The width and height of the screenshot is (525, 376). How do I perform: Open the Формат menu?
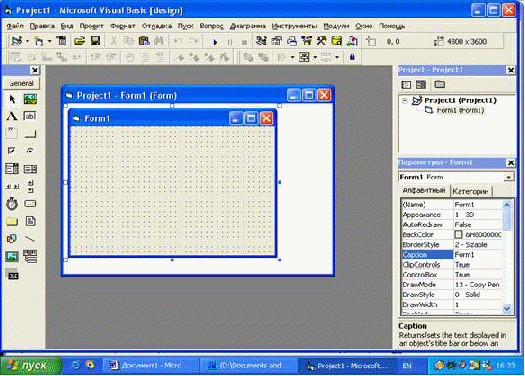pos(123,26)
